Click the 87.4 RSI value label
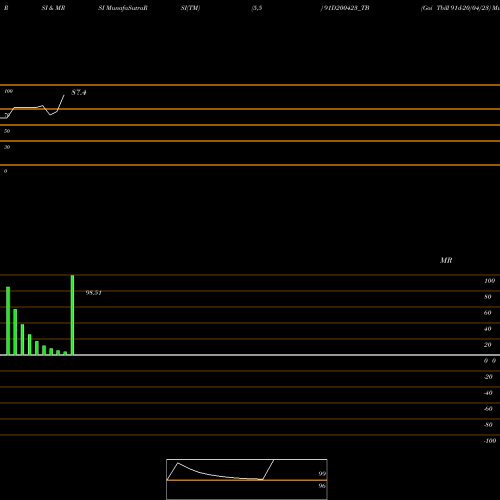500x500 pixels. pos(79,92)
